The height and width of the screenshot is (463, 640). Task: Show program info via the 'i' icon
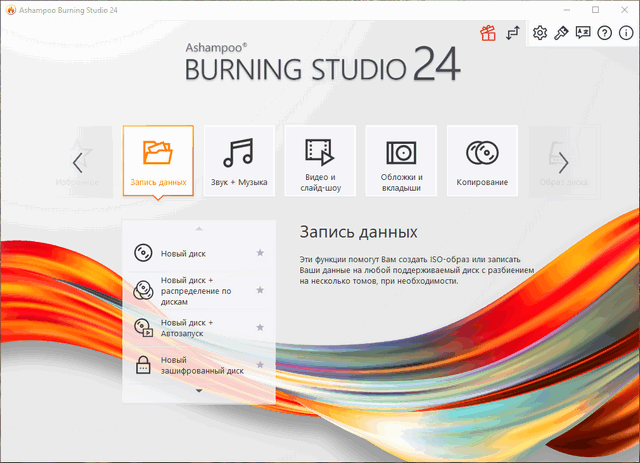[625, 33]
